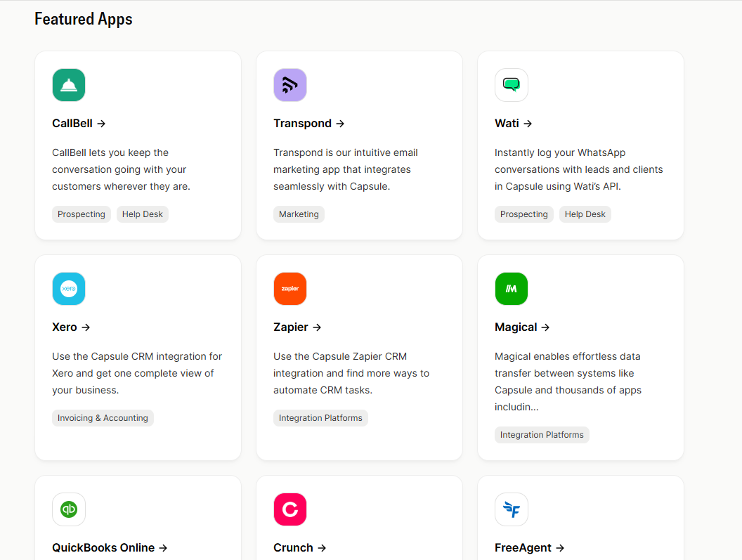The height and width of the screenshot is (560, 742).
Task: Click the CallBell description text
Action: click(x=121, y=169)
